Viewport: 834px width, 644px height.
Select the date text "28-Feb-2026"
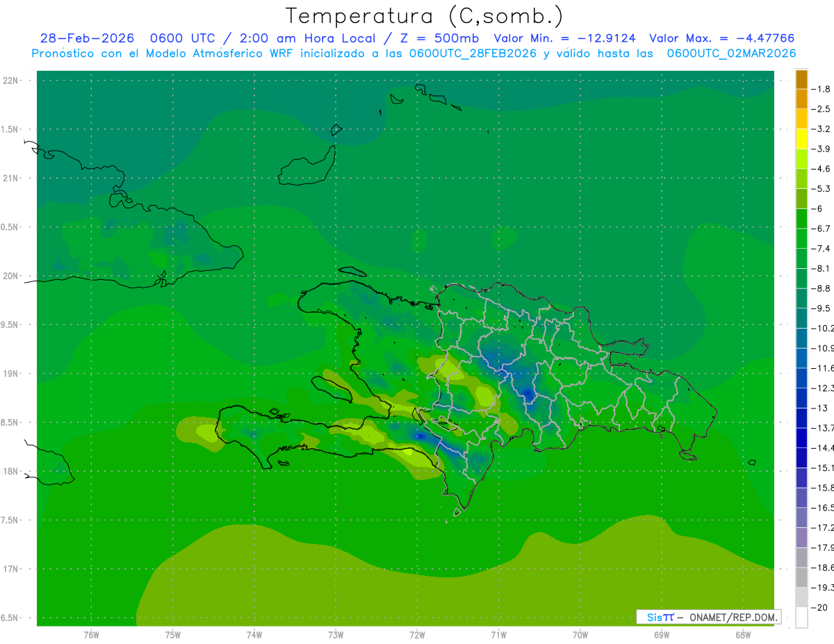(x=87, y=38)
